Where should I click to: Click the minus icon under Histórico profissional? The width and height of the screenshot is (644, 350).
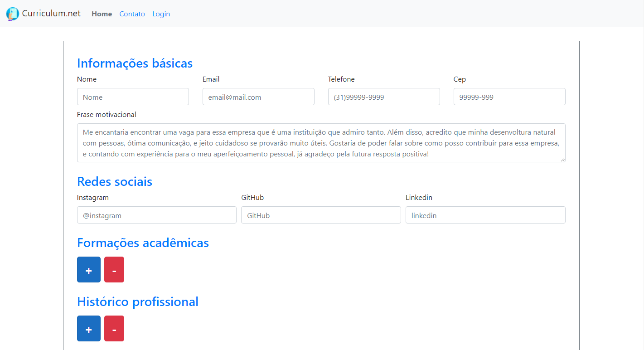point(114,328)
